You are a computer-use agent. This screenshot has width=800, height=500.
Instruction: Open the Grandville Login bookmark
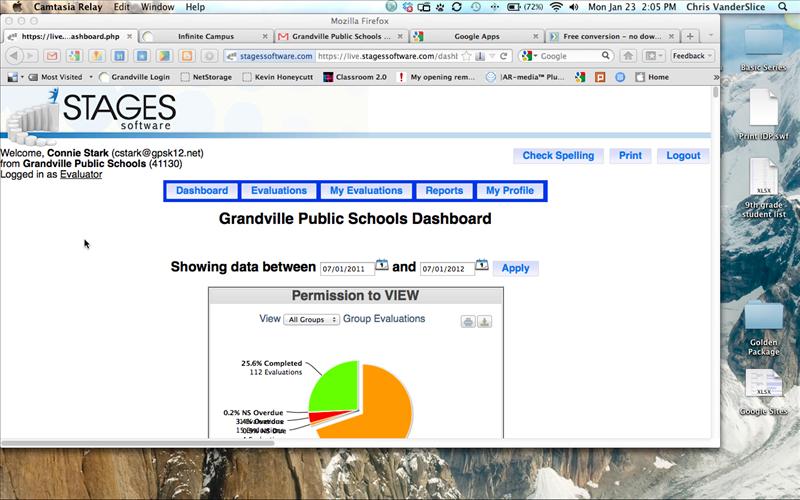135,77
